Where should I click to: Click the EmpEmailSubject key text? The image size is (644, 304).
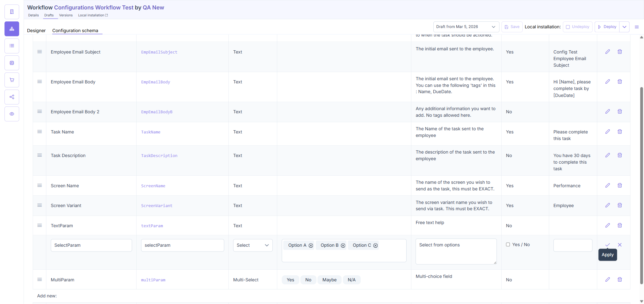click(159, 52)
